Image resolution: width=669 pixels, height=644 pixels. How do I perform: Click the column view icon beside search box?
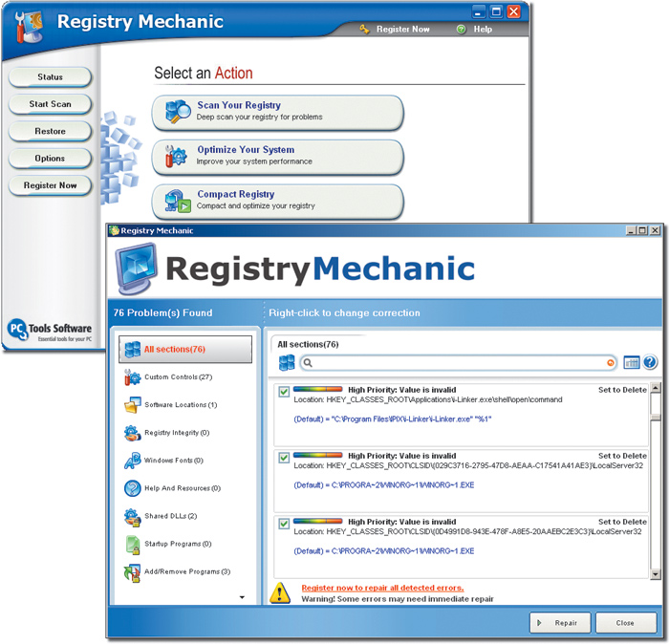[632, 362]
